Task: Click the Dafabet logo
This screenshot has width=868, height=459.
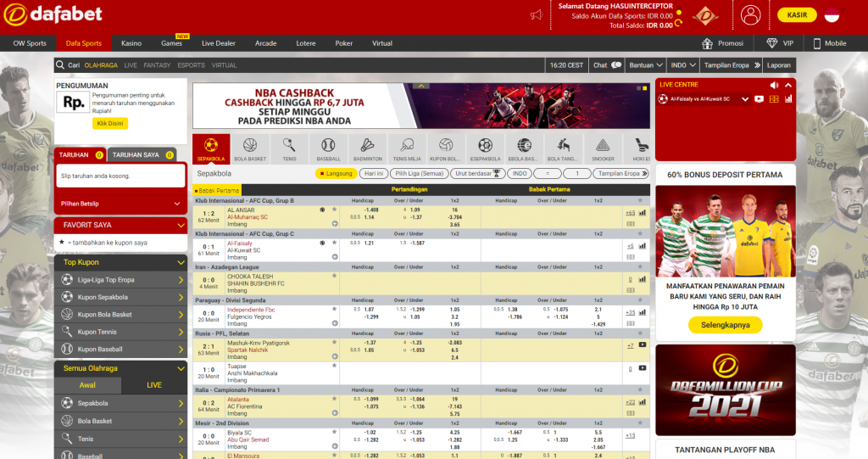Action: click(53, 14)
